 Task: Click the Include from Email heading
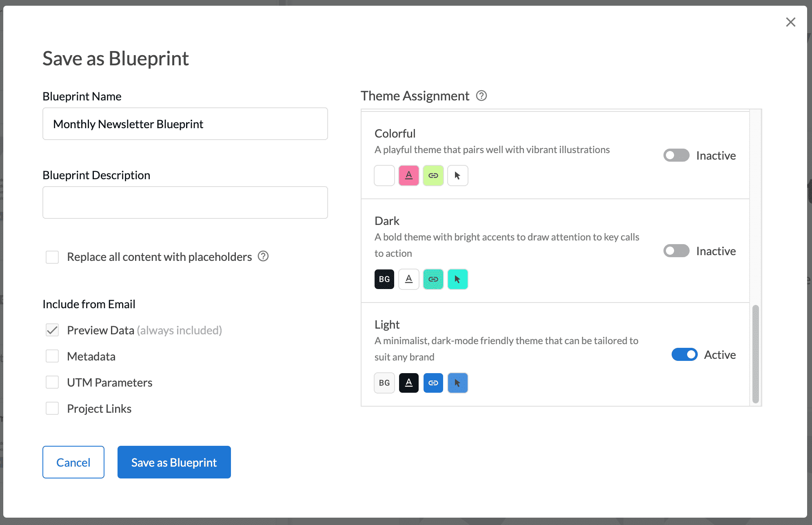[89, 304]
